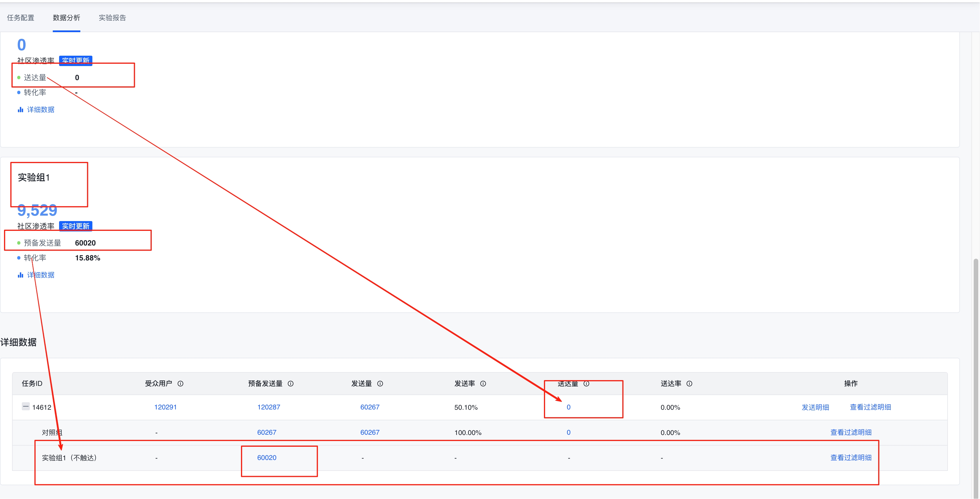The width and height of the screenshot is (980, 499).
Task: Click audience count 120291 link
Action: 165,407
